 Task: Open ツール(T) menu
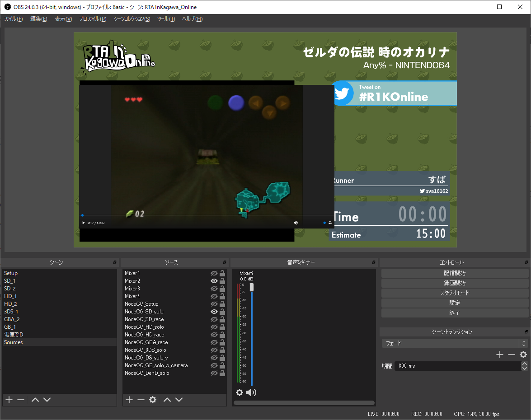point(166,19)
